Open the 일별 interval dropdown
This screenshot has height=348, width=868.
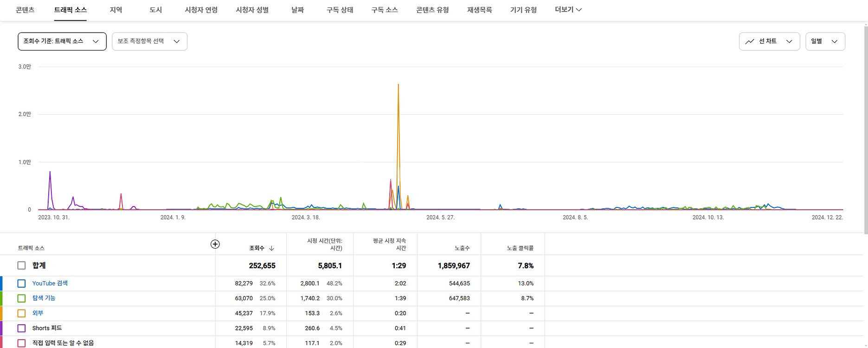pos(825,41)
